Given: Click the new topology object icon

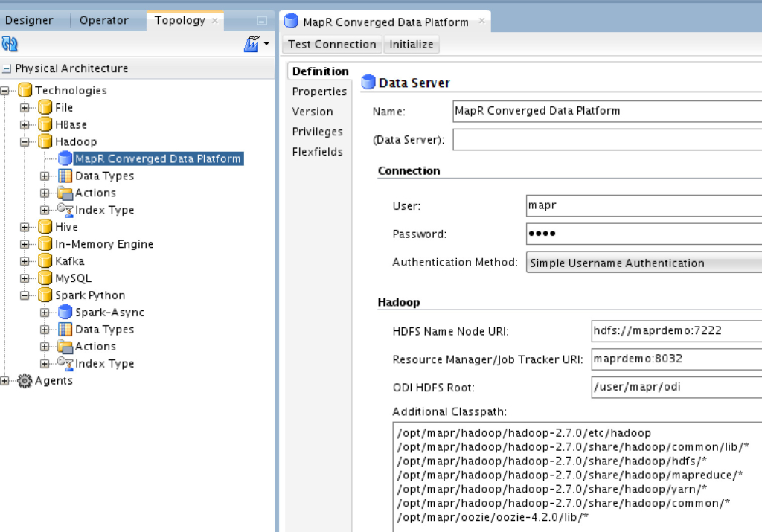Looking at the screenshot, I should pyautogui.click(x=252, y=44).
